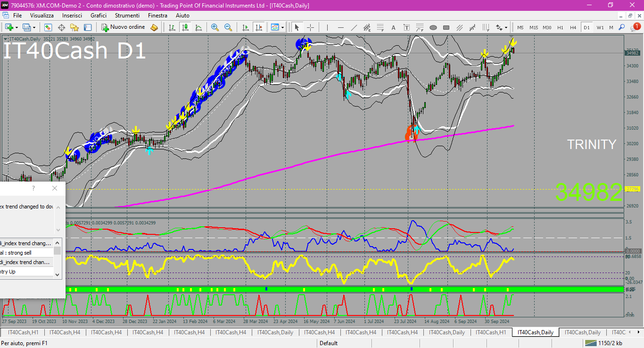Image resolution: width=644 pixels, height=348 pixels.
Task: Zoom in on the chart
Action: coord(215,27)
